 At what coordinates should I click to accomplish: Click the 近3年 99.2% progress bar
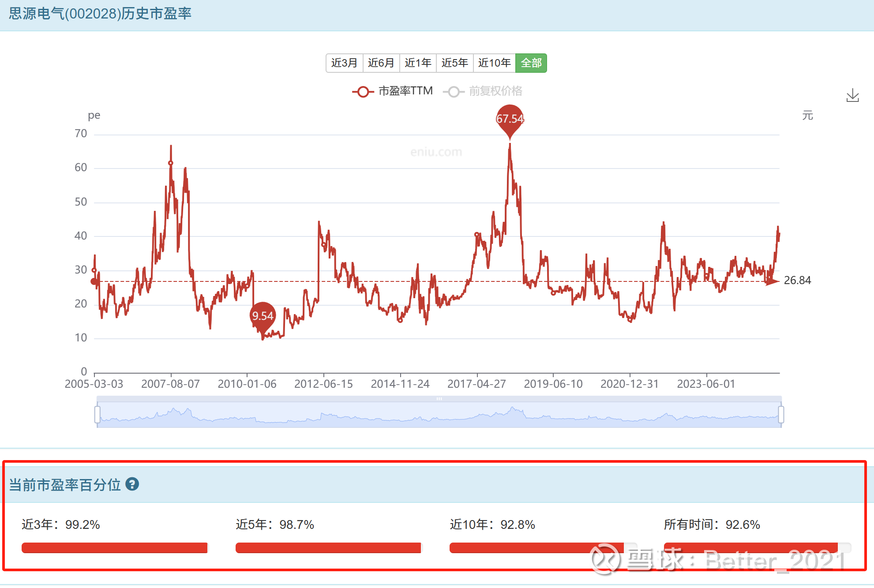tap(114, 548)
